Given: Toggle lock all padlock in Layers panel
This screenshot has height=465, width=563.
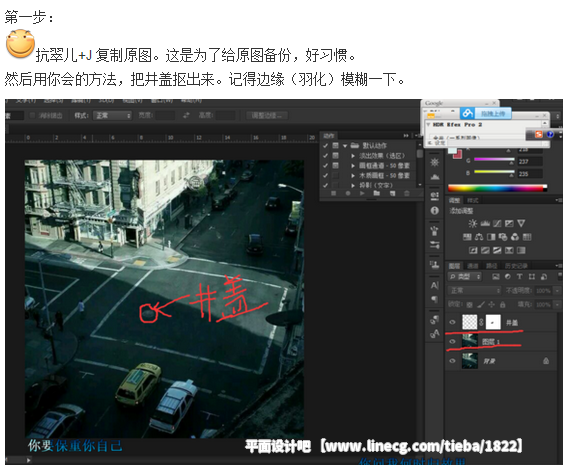Looking at the screenshot, I should (503, 304).
